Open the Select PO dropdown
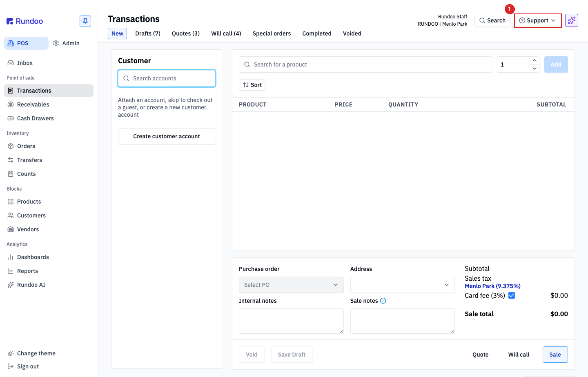This screenshot has height=377, width=588. tap(291, 285)
